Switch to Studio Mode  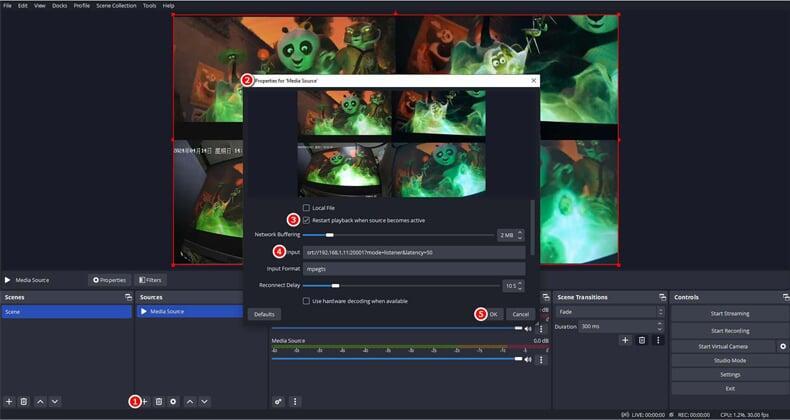click(x=730, y=361)
